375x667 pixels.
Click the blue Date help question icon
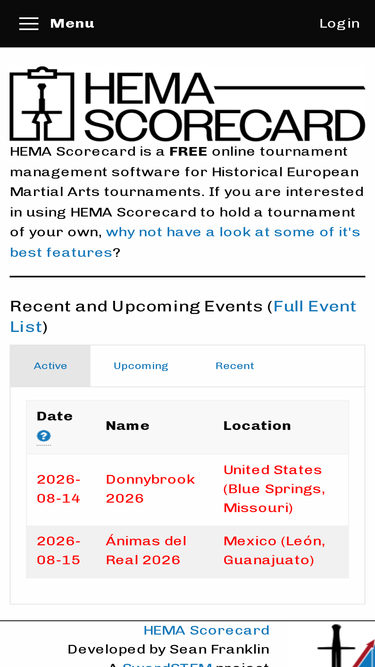pos(43,436)
